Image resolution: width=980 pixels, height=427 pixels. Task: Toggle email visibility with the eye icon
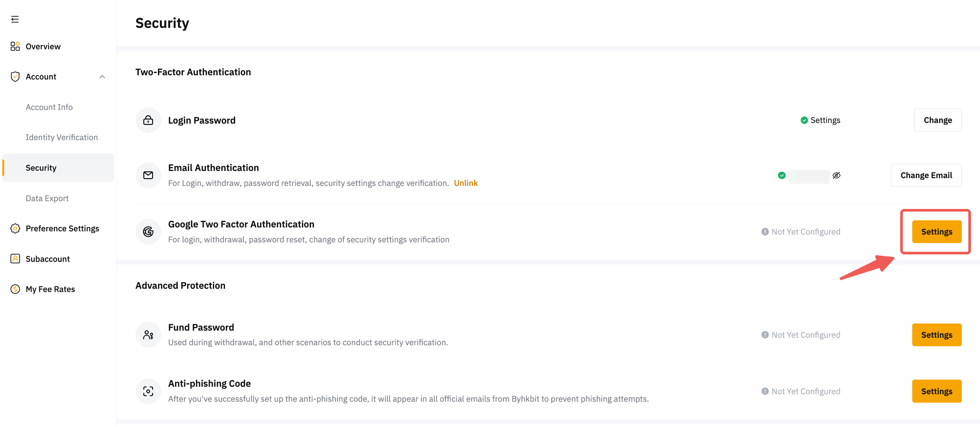pyautogui.click(x=836, y=176)
